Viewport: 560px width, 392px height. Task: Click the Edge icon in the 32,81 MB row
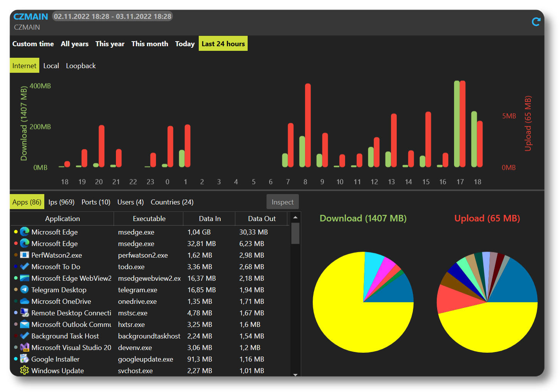coord(25,243)
